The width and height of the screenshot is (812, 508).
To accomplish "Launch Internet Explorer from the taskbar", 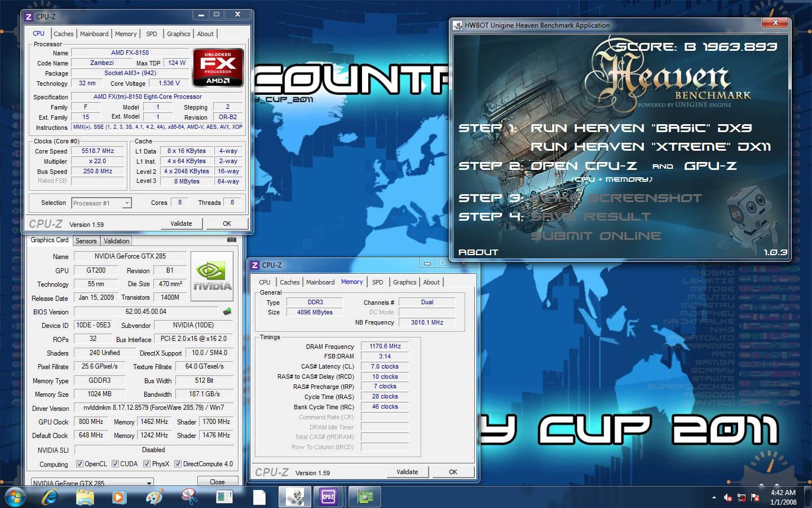I will (50, 497).
